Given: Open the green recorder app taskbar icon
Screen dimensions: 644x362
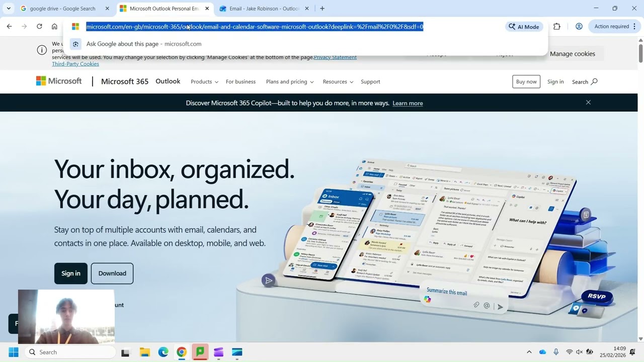Looking at the screenshot, I should point(200,352).
